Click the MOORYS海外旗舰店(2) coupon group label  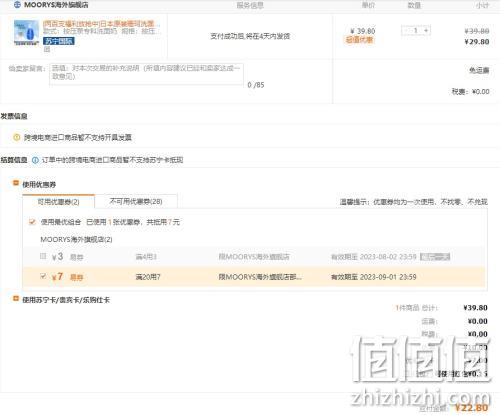(x=76, y=239)
